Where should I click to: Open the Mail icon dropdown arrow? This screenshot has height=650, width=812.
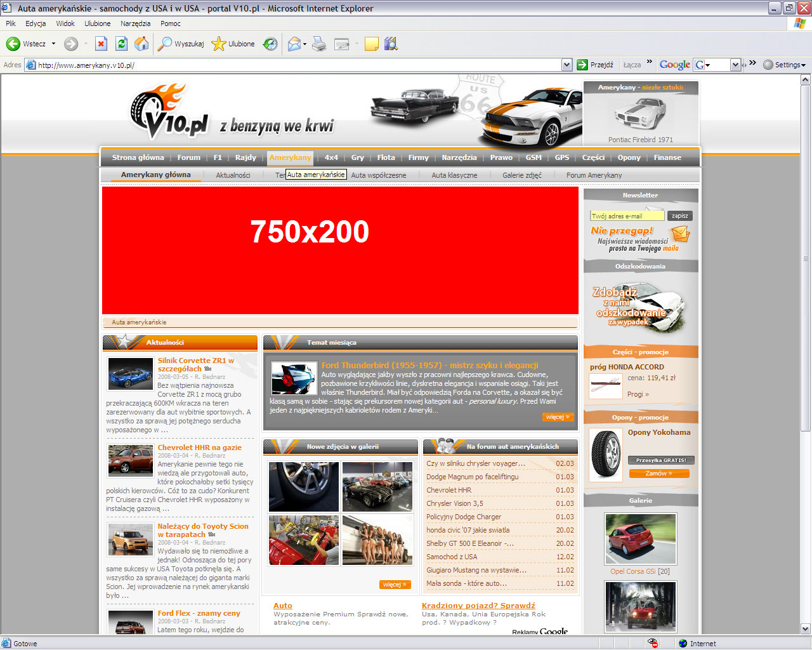(x=304, y=44)
